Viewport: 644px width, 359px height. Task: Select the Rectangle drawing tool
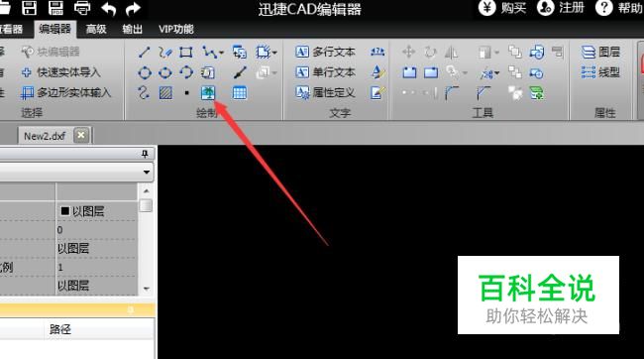tap(186, 53)
